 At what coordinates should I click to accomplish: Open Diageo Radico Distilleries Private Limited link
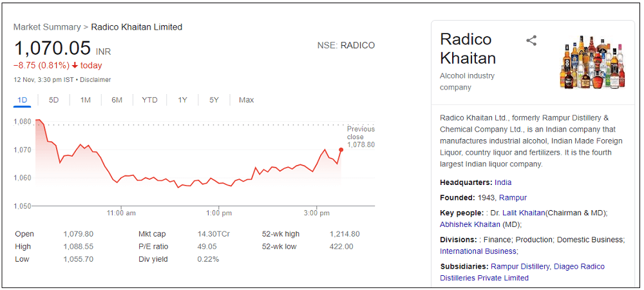tap(522, 272)
